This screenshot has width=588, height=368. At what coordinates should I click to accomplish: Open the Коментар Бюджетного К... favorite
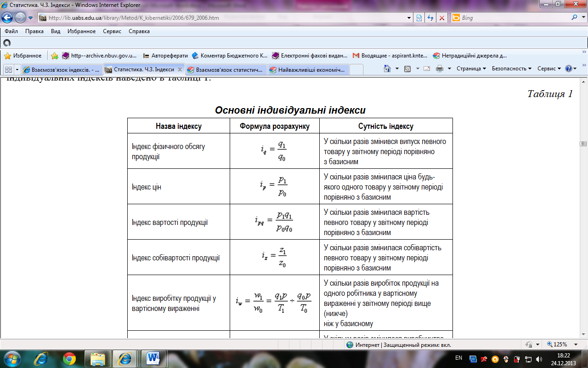[229, 56]
